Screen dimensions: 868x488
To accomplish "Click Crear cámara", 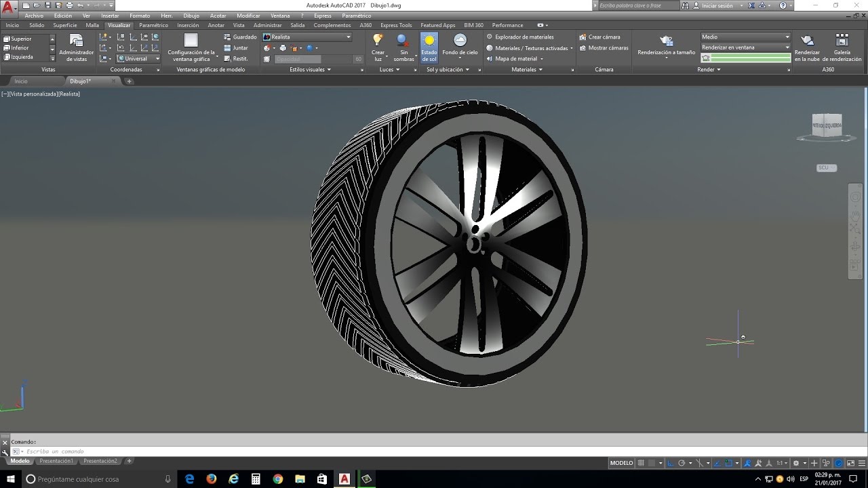I will coord(599,37).
